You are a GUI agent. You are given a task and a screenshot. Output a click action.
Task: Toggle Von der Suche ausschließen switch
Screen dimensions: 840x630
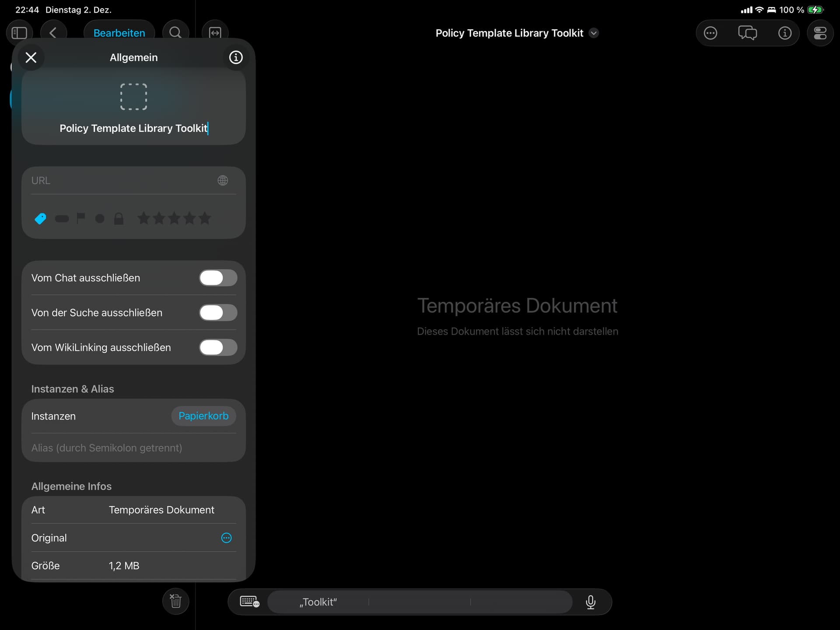[218, 312]
